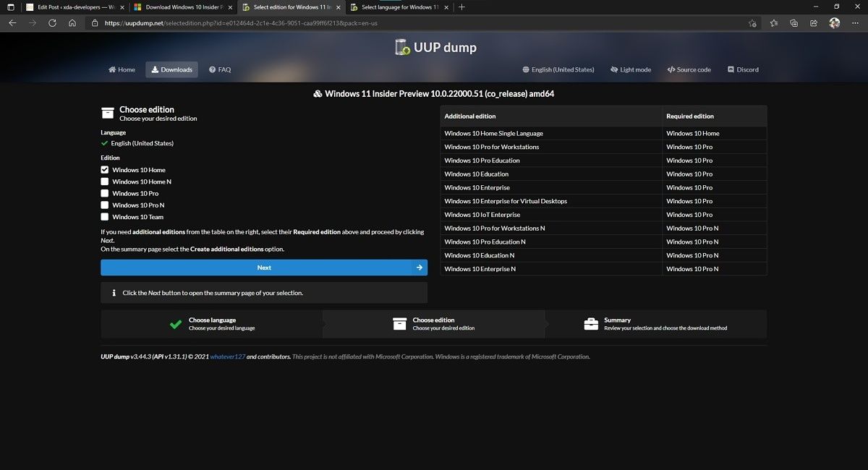
Task: Switch the site to Light mode
Action: click(630, 69)
